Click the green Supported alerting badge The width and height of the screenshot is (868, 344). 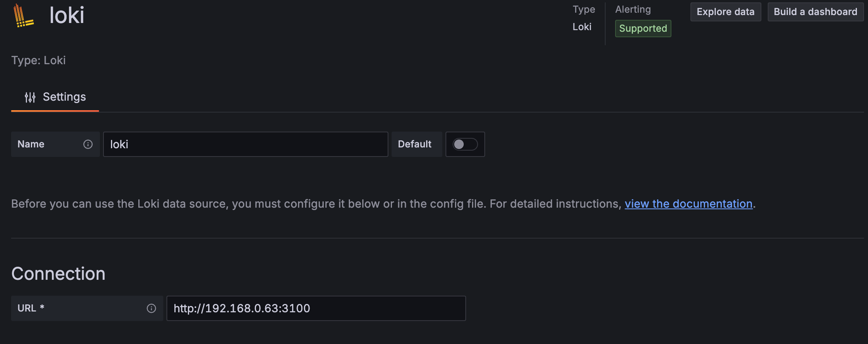tap(643, 29)
